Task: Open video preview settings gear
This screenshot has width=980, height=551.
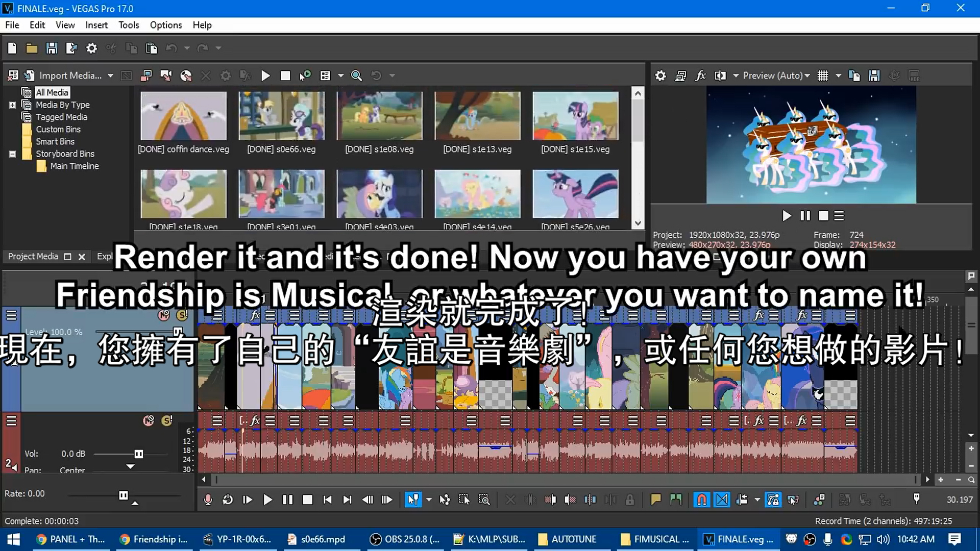Action: 660,76
